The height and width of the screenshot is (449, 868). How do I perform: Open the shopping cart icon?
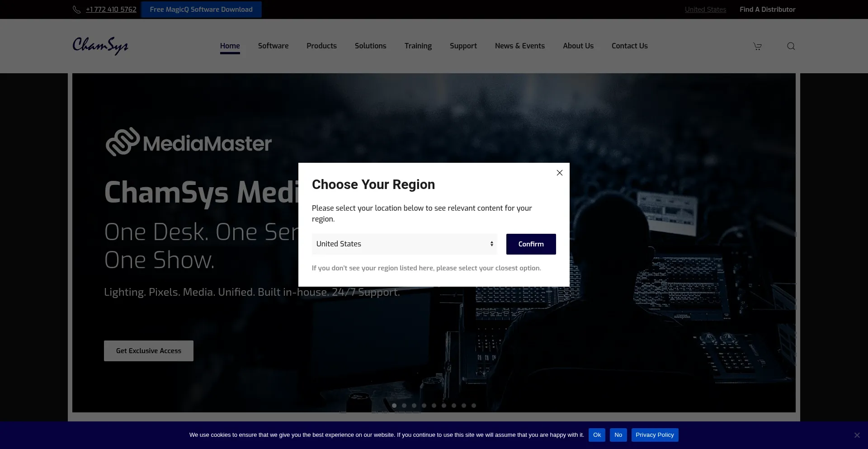coord(757,46)
